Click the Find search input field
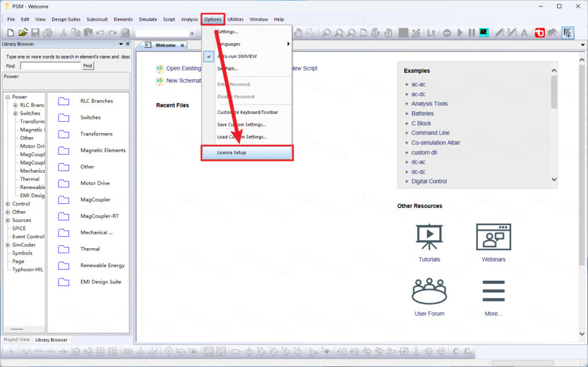 click(50, 66)
